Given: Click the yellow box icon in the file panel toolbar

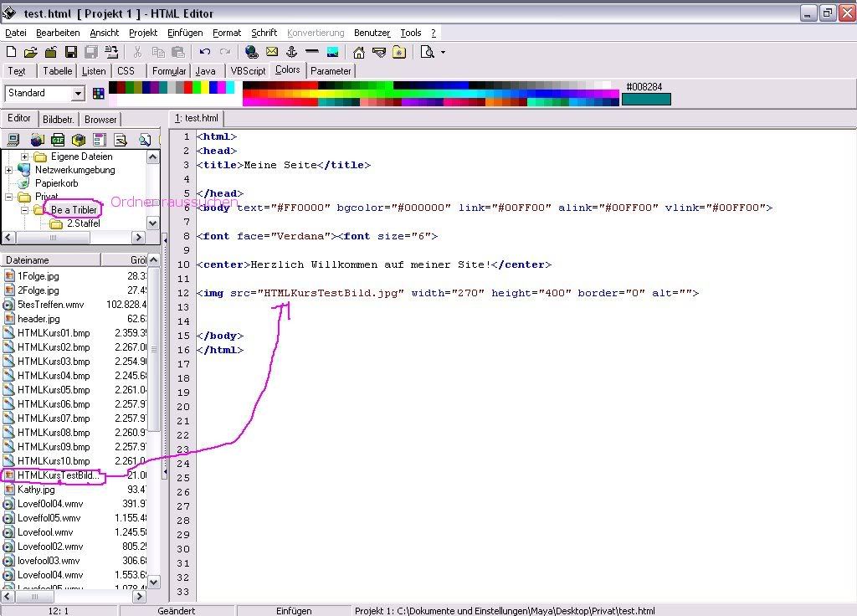Looking at the screenshot, I should click(x=78, y=140).
